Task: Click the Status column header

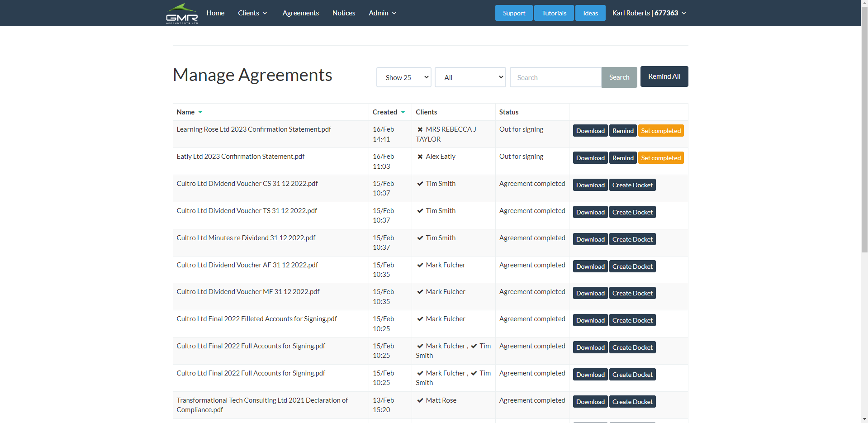Action: 509,112
